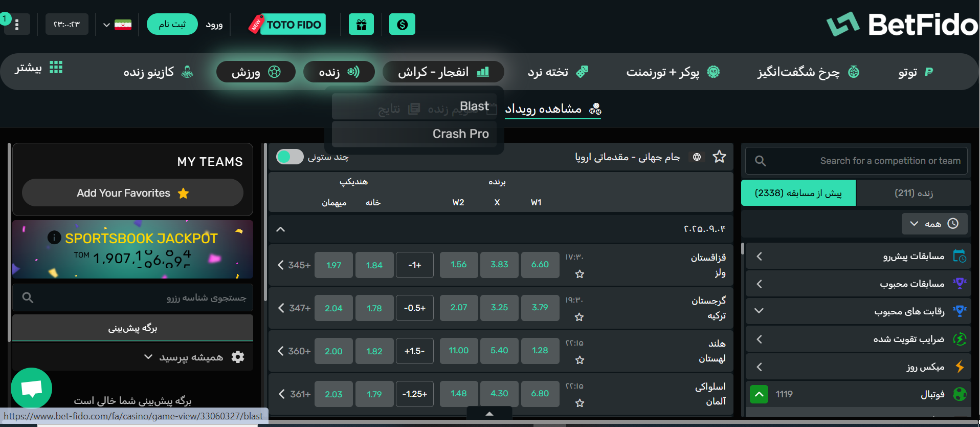Open the Iran flag language dropdown
This screenshot has height=427, width=980.
coord(117,24)
